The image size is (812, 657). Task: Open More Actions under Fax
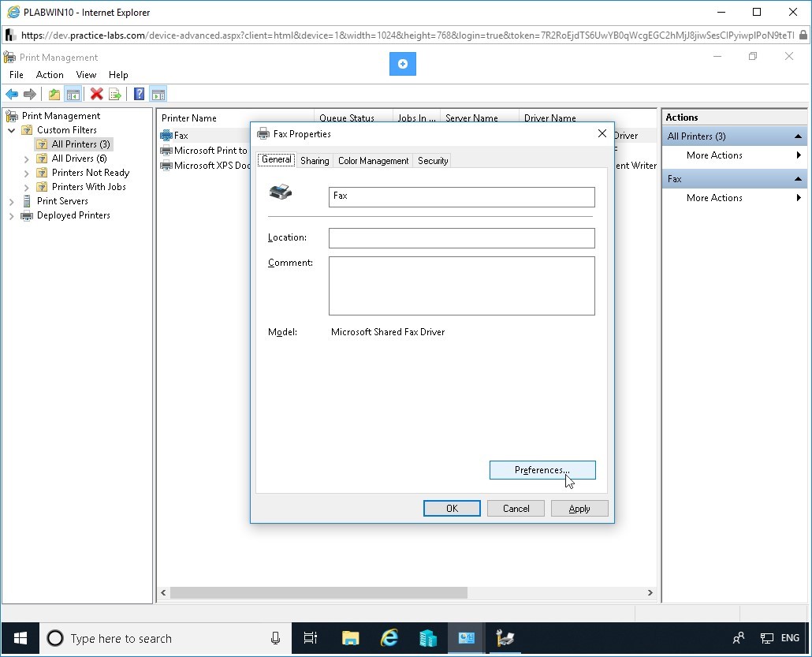[x=715, y=197]
